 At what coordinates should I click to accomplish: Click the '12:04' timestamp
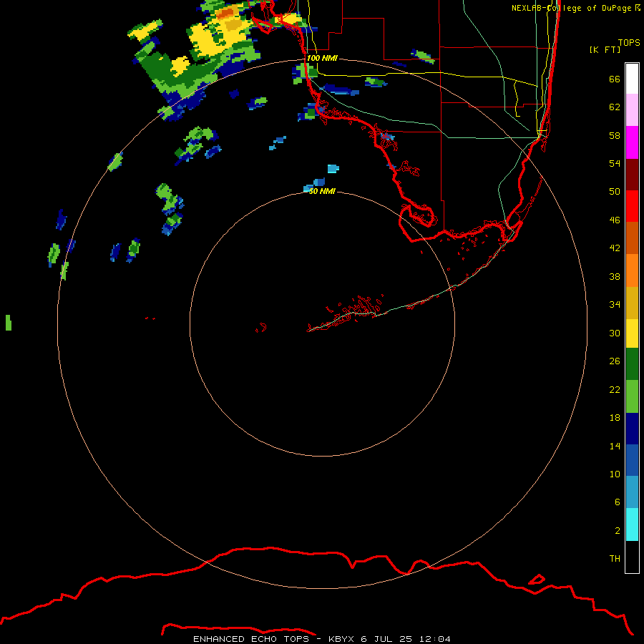tap(434, 639)
